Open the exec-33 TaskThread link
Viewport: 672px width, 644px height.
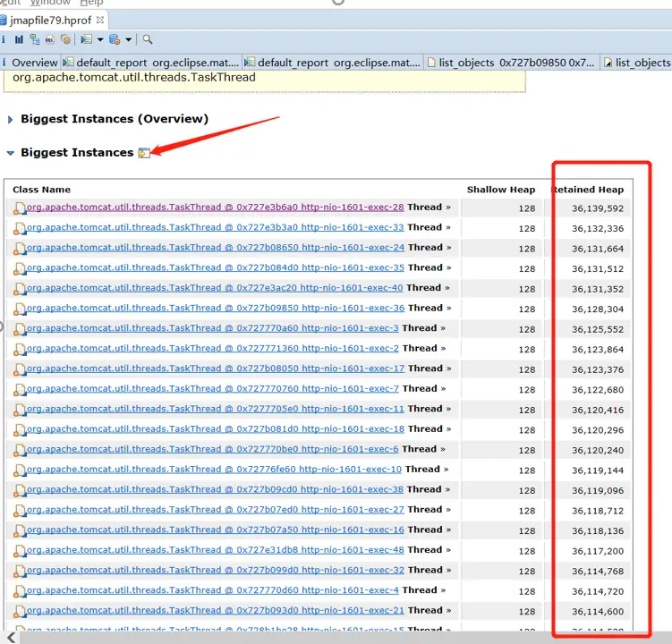pyautogui.click(x=215, y=227)
